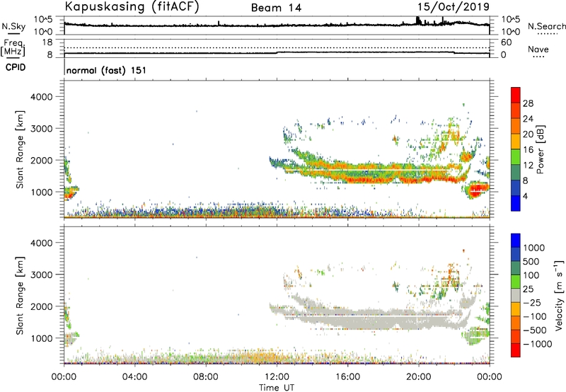This screenshot has height=392, width=566.
Task: Select the CPID label
Action: (x=16, y=67)
